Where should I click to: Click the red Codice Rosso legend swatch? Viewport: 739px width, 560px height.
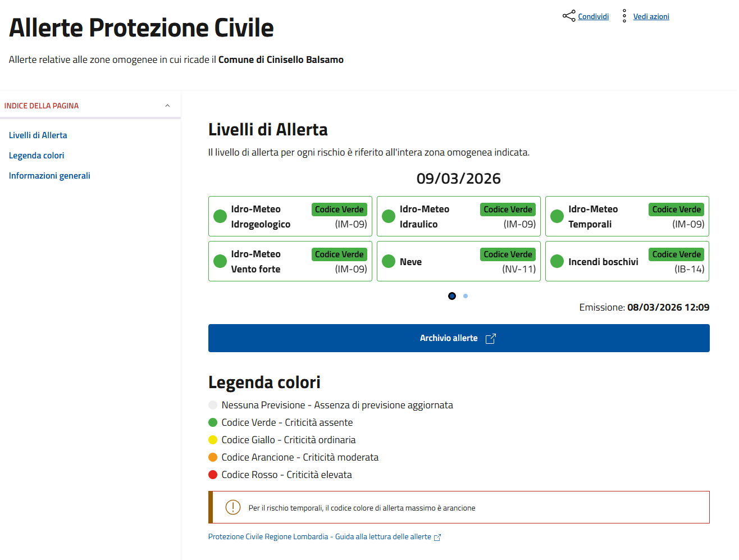pos(213,475)
